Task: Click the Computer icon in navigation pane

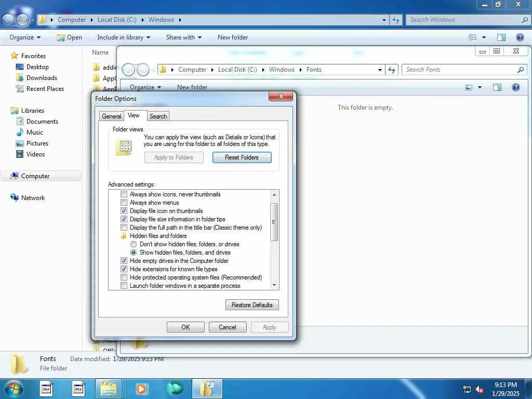Action: (14, 176)
